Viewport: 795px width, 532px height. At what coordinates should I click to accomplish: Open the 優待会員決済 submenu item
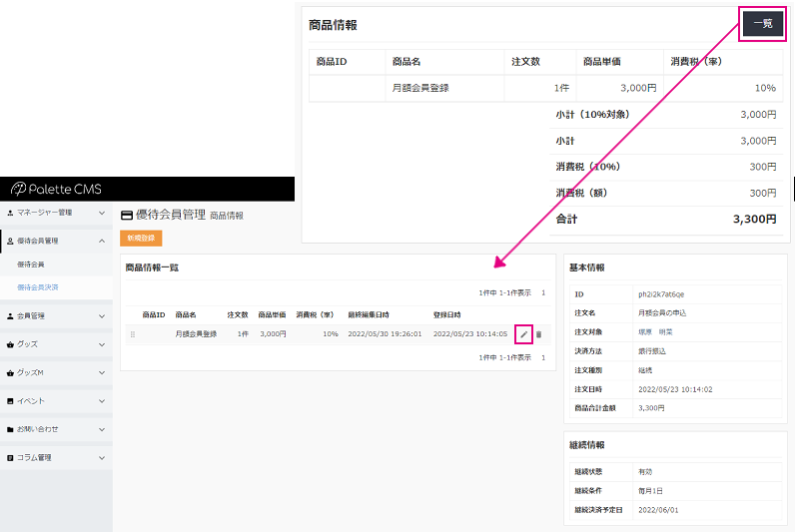point(38,287)
